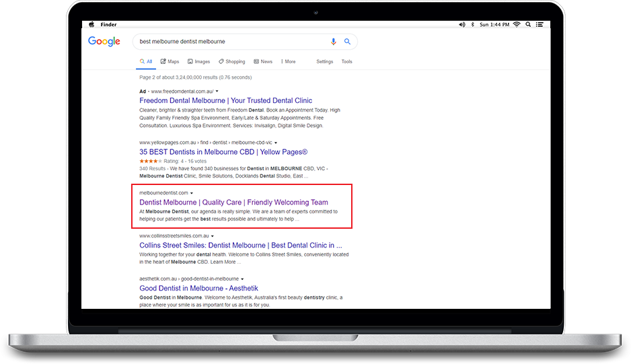631x364 pixels.
Task: Click the voice search microphone icon
Action: (333, 42)
